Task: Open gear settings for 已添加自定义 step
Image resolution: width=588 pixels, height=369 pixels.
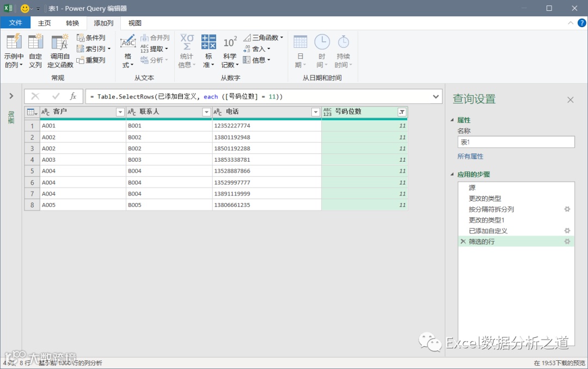Action: click(567, 231)
